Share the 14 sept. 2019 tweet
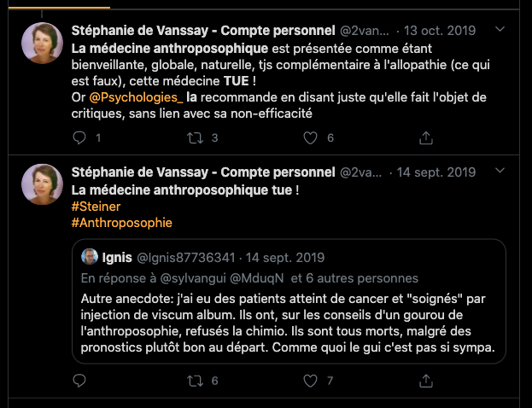This screenshot has width=532, height=408. (x=425, y=381)
